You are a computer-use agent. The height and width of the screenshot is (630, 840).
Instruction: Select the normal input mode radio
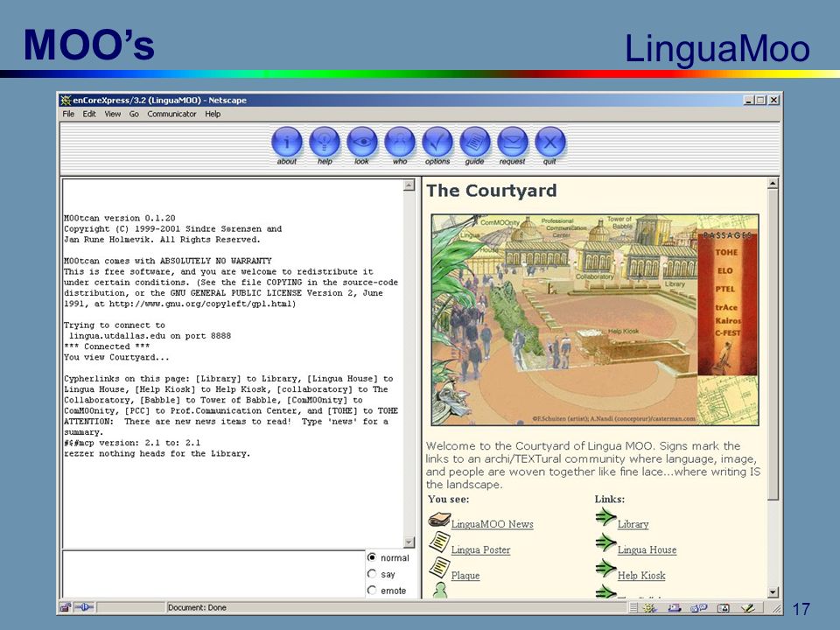click(372, 557)
